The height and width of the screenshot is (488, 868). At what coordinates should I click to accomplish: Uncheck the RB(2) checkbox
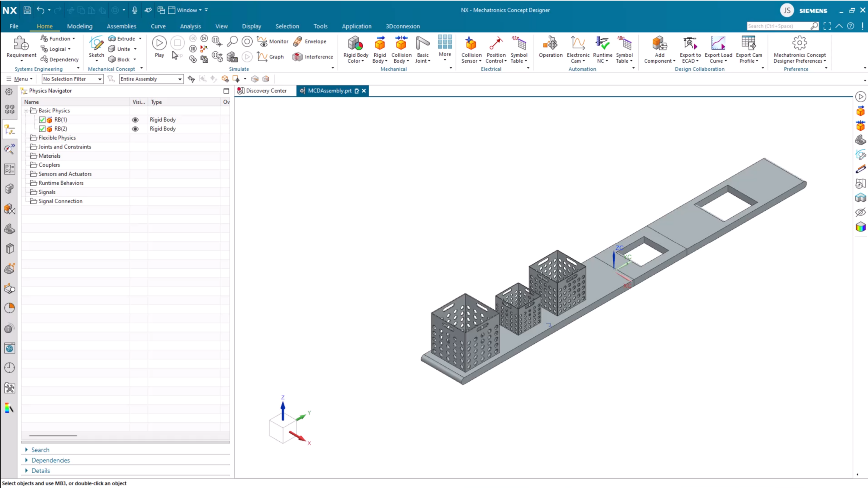42,128
